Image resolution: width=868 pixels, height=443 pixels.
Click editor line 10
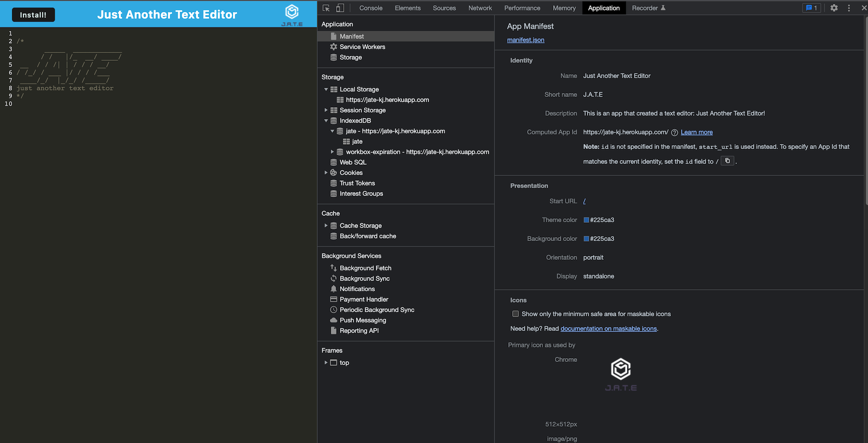pyautogui.click(x=9, y=104)
